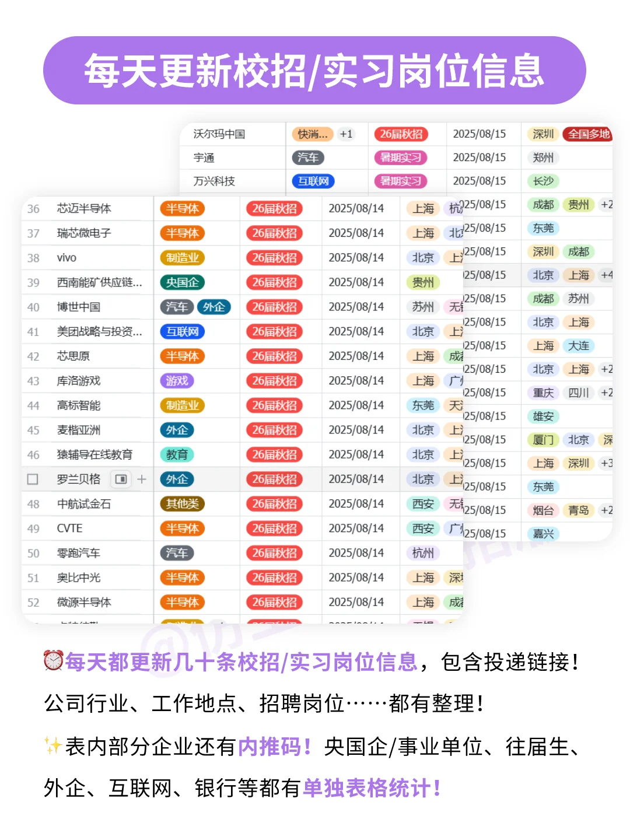Select the 猿辅导在线教育 company cell
Viewport: 630px width, 840px height.
click(x=94, y=454)
